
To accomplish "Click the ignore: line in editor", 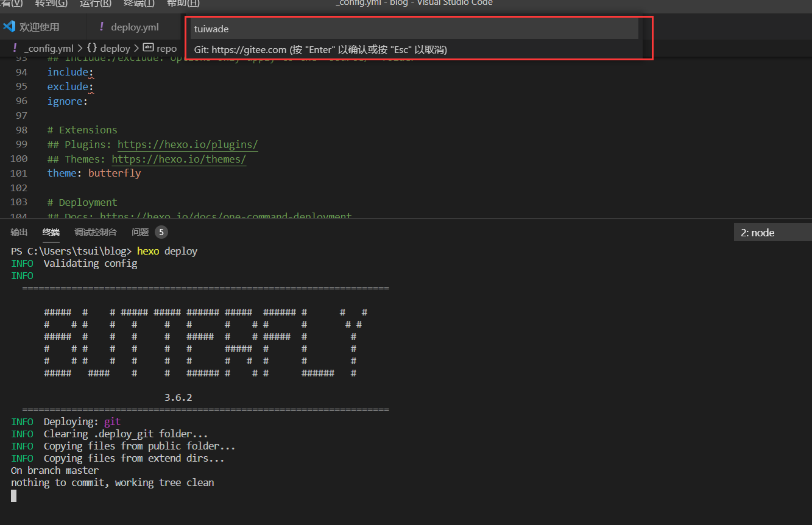I will pyautogui.click(x=68, y=101).
